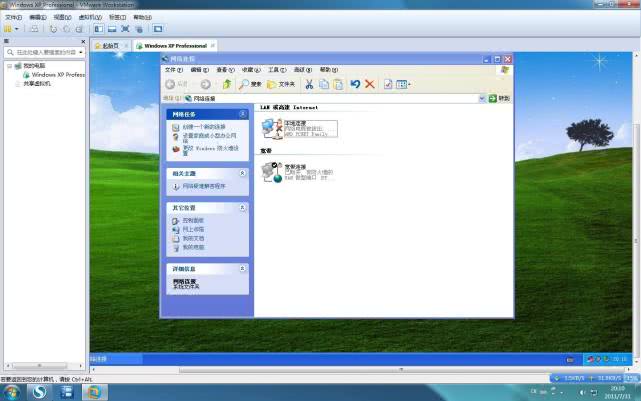The height and width of the screenshot is (401, 641).
Task: Select the broadband connection (宽带连接) icon
Action: [272, 171]
